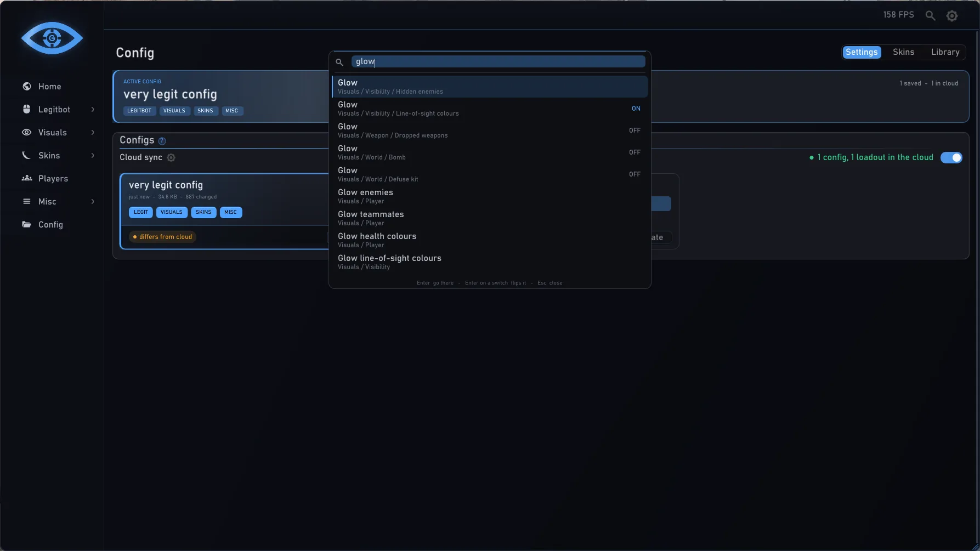This screenshot has height=551, width=980.
Task: Click the MISC tag on config card
Action: click(231, 212)
